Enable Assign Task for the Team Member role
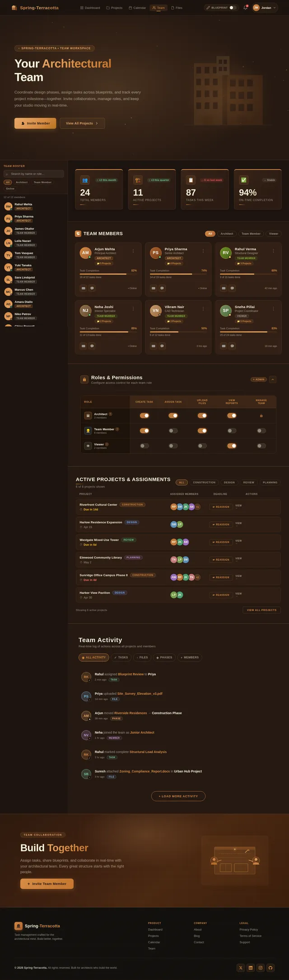This screenshot has height=980, width=289. pos(173,431)
